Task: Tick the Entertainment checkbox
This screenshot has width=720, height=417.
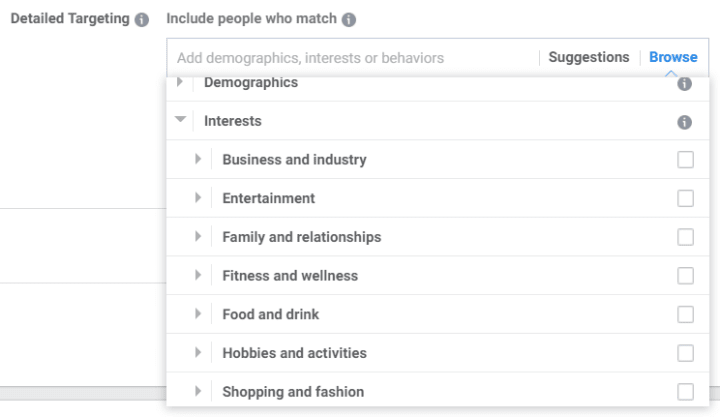Action: pos(685,198)
